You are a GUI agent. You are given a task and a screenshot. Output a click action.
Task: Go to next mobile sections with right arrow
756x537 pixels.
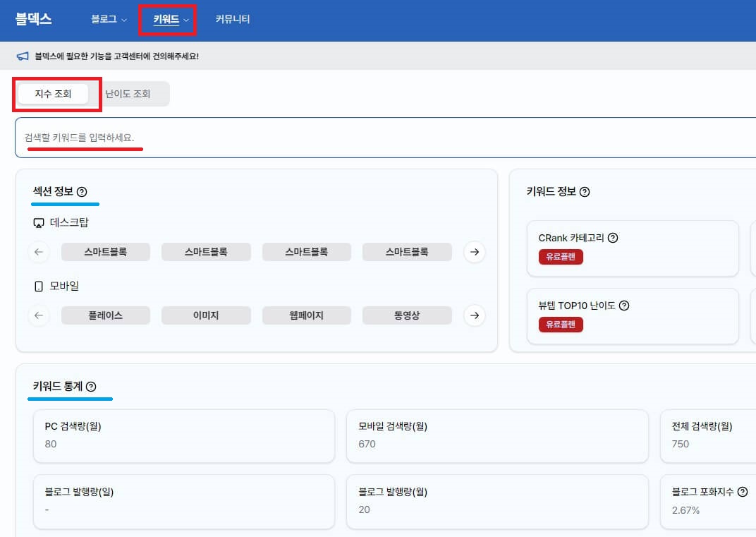coord(475,315)
